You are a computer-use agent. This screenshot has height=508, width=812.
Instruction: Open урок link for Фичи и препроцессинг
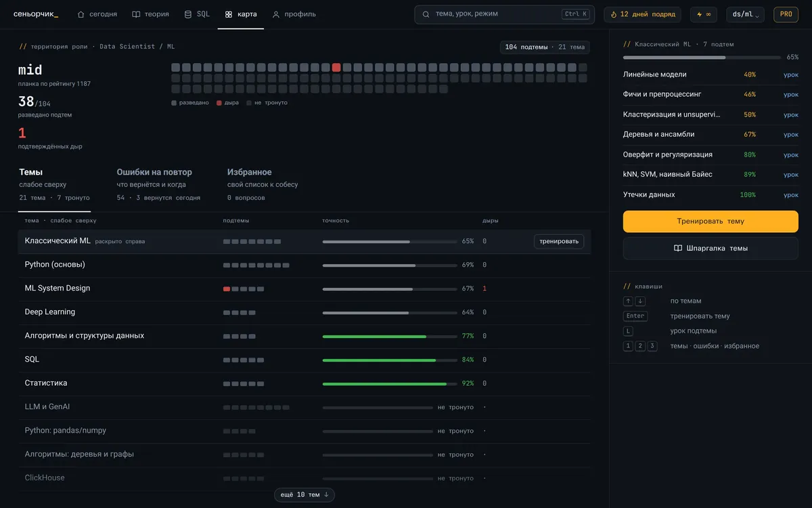click(791, 95)
